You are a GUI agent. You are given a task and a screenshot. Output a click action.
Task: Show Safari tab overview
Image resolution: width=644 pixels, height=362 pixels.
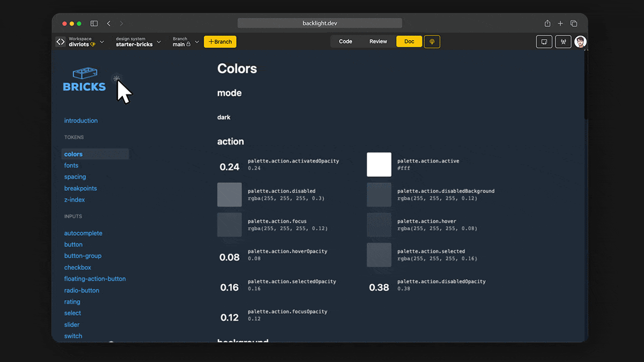(574, 24)
